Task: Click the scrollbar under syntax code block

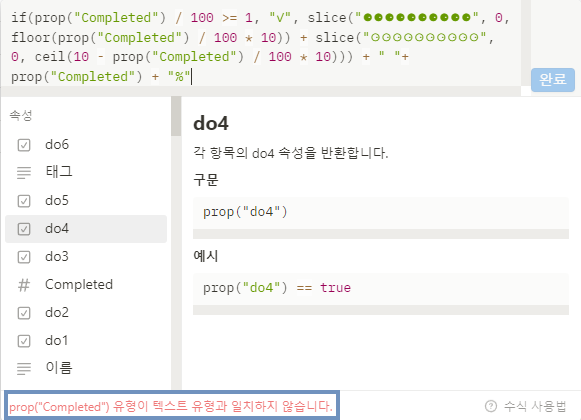Action: tap(381, 234)
